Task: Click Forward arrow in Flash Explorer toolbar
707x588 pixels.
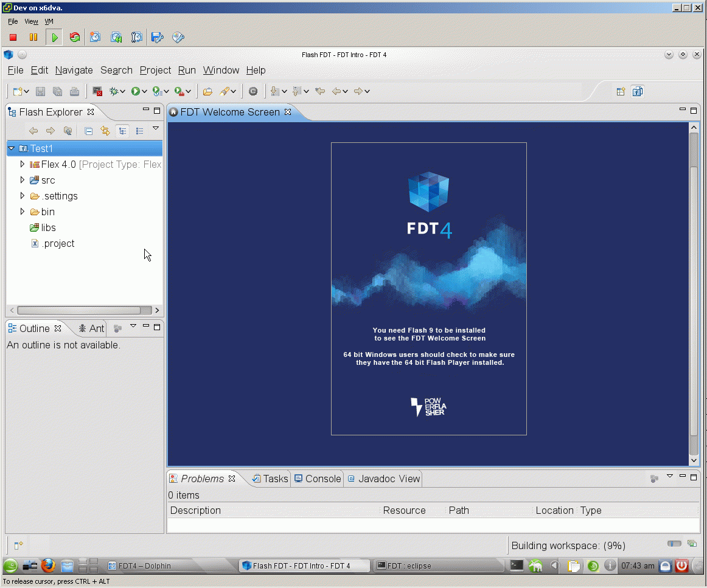Action: tap(50, 131)
